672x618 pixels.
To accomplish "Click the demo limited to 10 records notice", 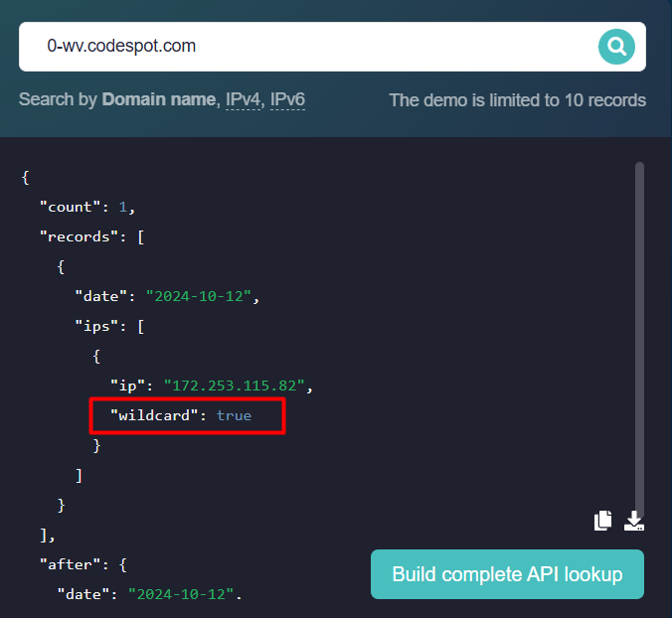I will point(517,100).
